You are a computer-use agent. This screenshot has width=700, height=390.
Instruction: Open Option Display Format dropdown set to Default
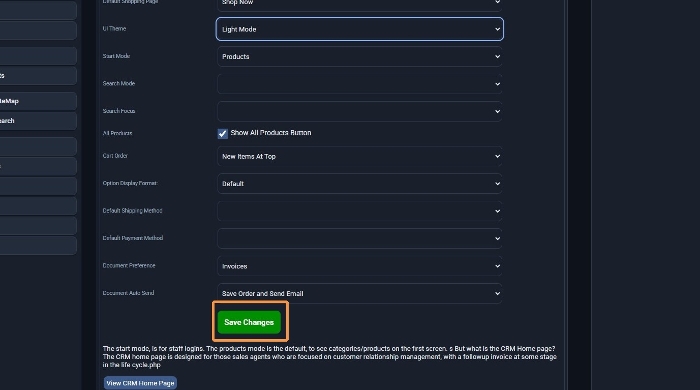(x=359, y=184)
